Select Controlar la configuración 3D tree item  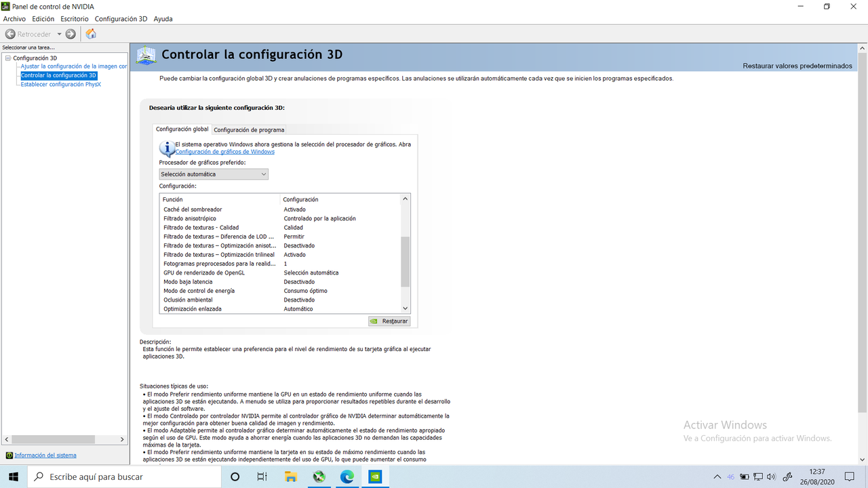(x=58, y=75)
